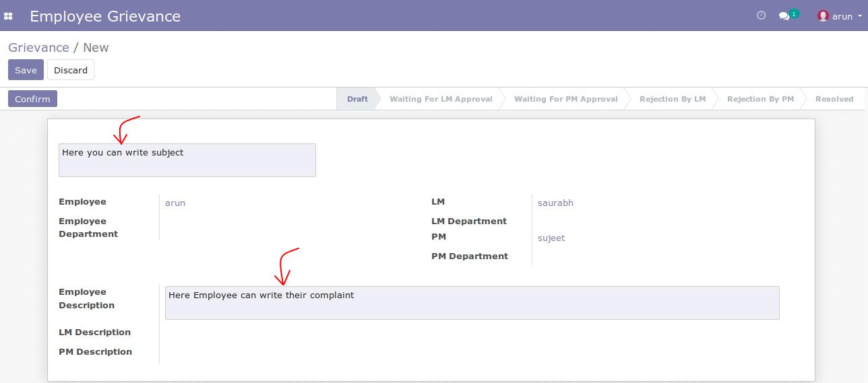Click the LM Description label
Image resolution: width=868 pixels, height=383 pixels.
pyautogui.click(x=94, y=332)
